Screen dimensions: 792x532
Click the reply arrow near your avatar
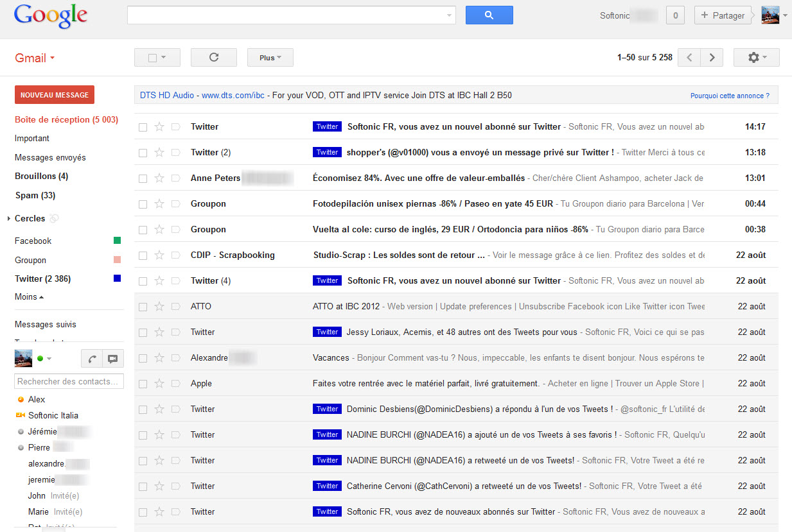[x=91, y=358]
